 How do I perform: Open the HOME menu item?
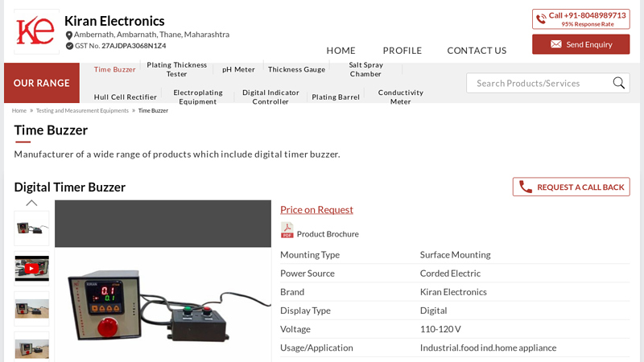[341, 51]
